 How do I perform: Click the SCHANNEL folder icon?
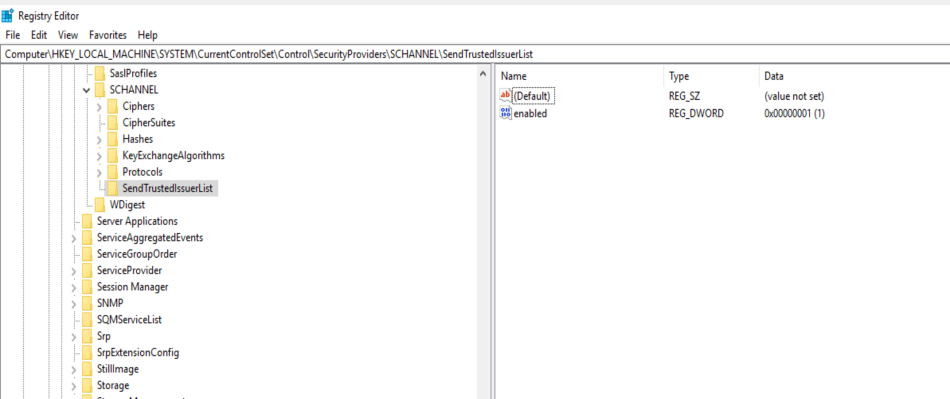[x=99, y=90]
